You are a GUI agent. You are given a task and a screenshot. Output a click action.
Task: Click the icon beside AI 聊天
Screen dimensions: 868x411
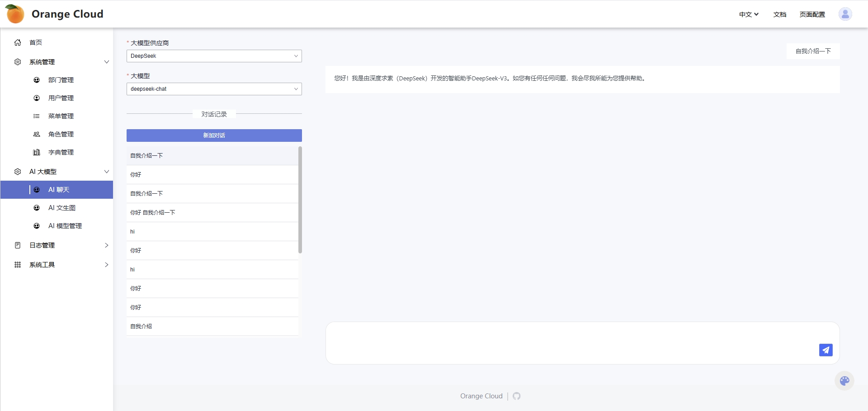point(37,190)
